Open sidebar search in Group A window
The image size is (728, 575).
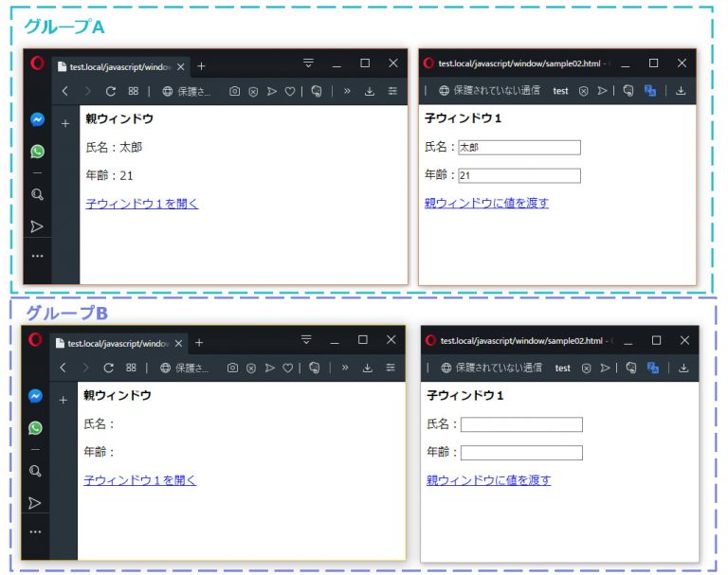point(37,194)
